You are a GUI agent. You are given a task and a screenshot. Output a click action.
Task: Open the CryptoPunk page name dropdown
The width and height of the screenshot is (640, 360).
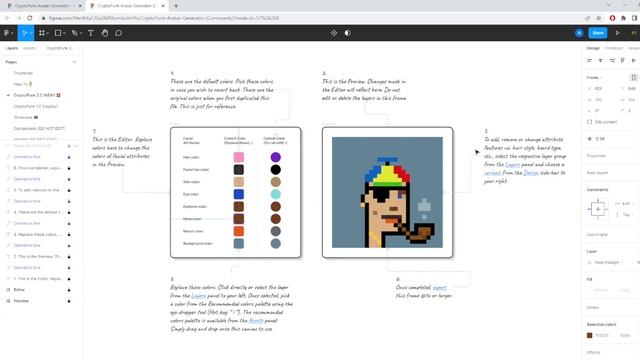pyautogui.click(x=62, y=48)
